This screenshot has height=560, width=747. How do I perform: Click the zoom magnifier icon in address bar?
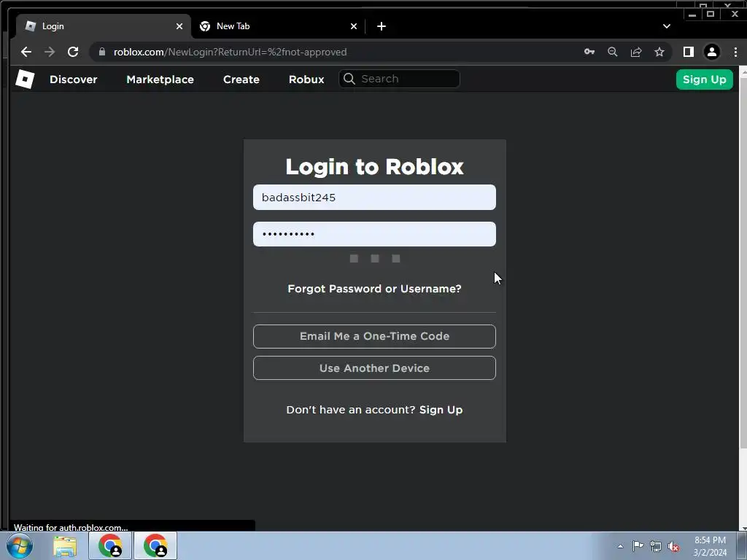[x=613, y=52]
